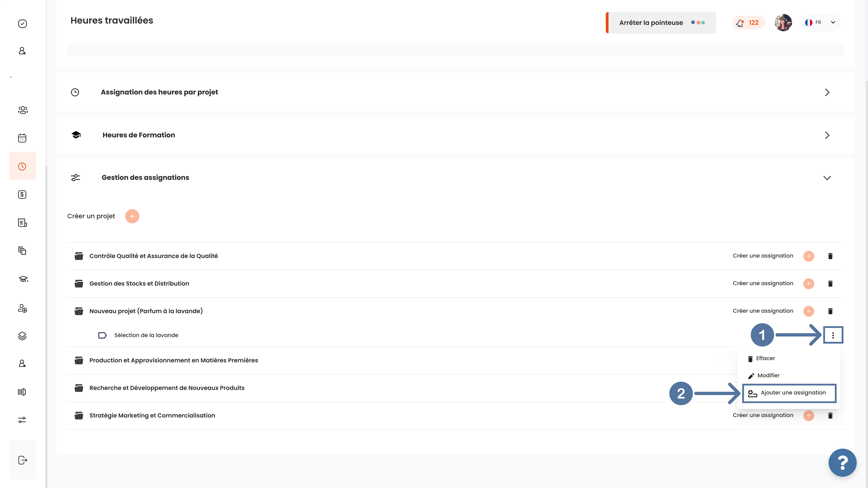Click Créer une assignation for Stratégie Marketing
The height and width of the screenshot is (488, 868).
click(763, 415)
